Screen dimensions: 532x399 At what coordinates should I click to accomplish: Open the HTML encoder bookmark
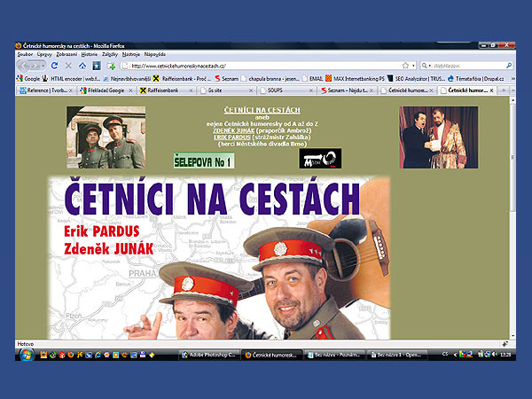pos(71,78)
